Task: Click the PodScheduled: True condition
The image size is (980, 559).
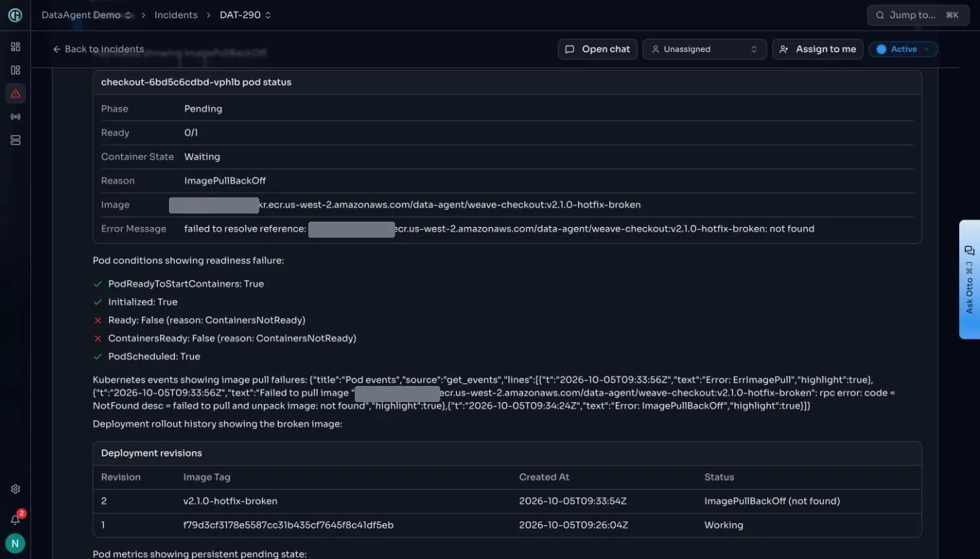Action: pyautogui.click(x=154, y=356)
